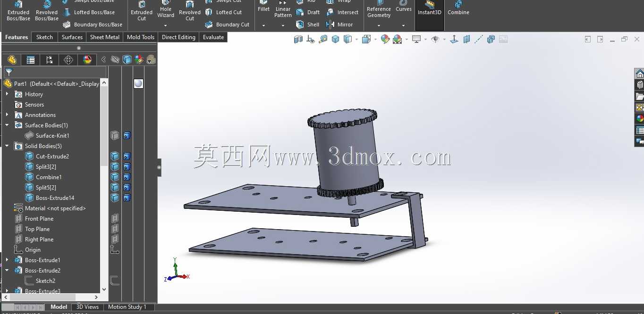Switch to the Surfaces tab
The width and height of the screenshot is (644, 314).
pyautogui.click(x=72, y=37)
